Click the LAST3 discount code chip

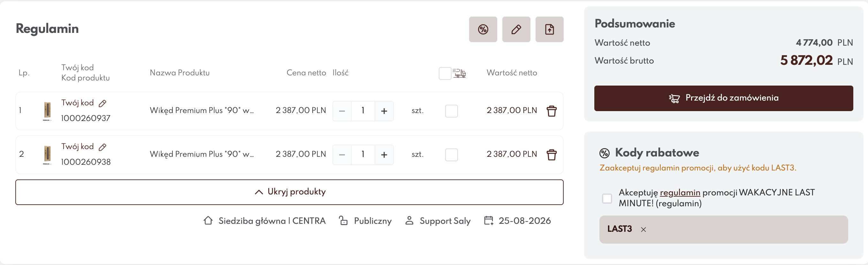pos(724,229)
